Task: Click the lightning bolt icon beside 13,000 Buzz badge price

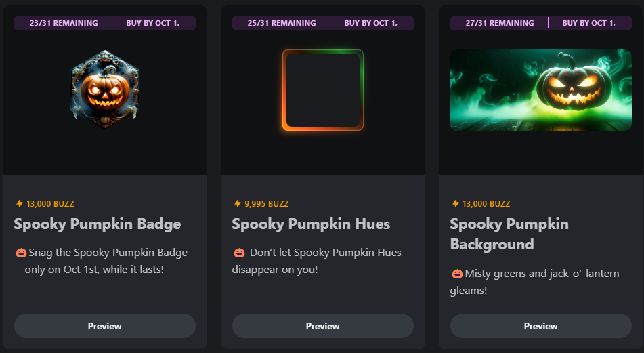Action: point(20,203)
